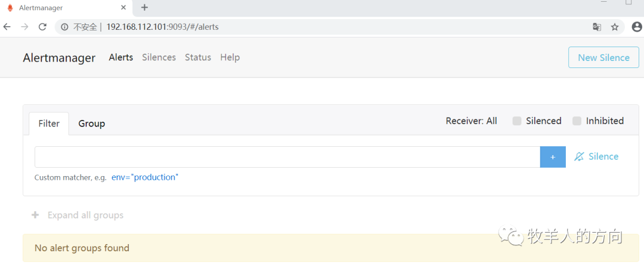Click the translate page icon
Screen dimensions: 644x265
[x=597, y=27]
